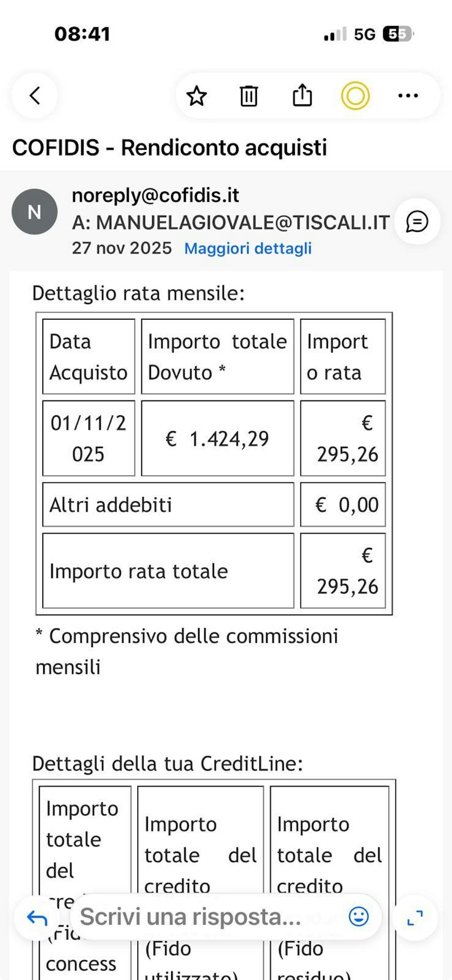This screenshot has height=980, width=452.
Task: Expand reply box to full screen
Action: [x=415, y=918]
